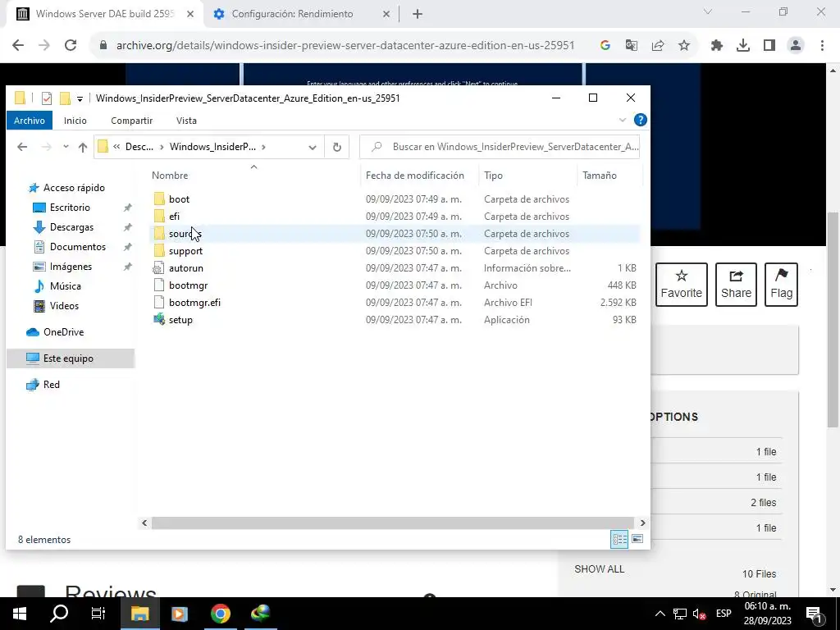The image size is (840, 630).
Task: Open the efi folder
Action: click(x=174, y=217)
